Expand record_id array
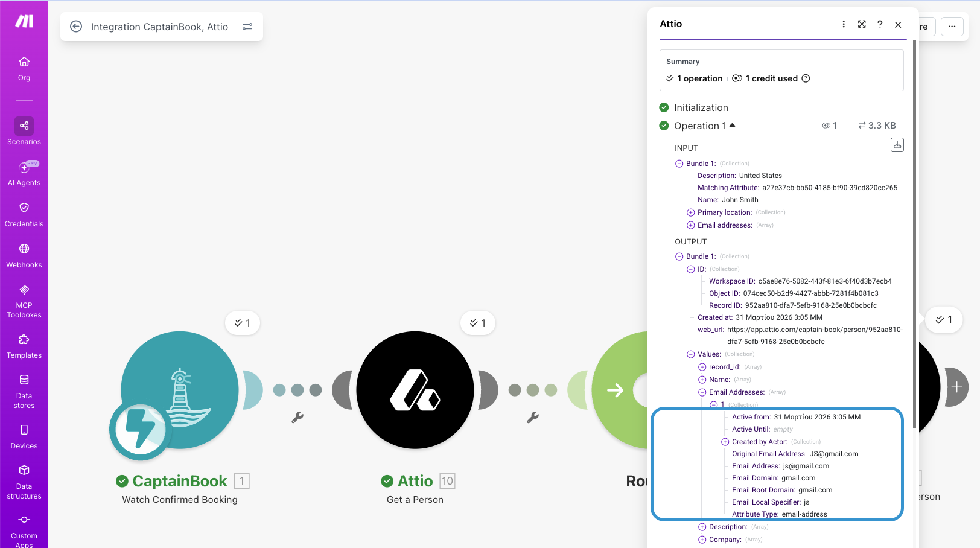The width and height of the screenshot is (980, 548). 702,367
